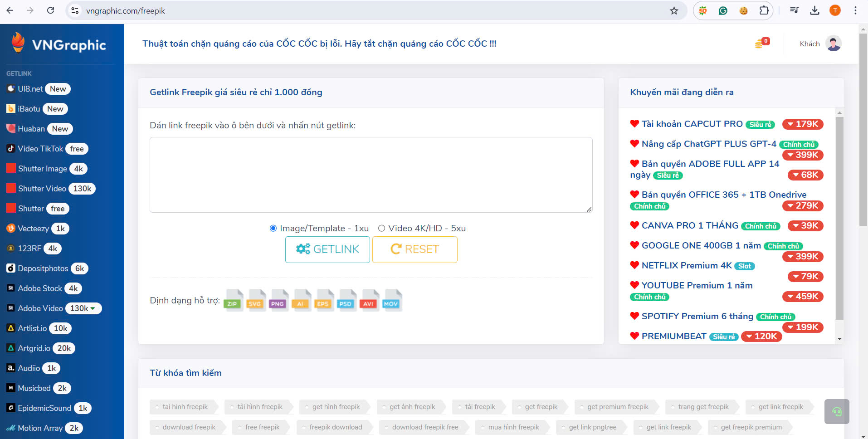This screenshot has height=439, width=868.
Task: Open Artlist.io 10k in sidebar
Action: point(39,328)
